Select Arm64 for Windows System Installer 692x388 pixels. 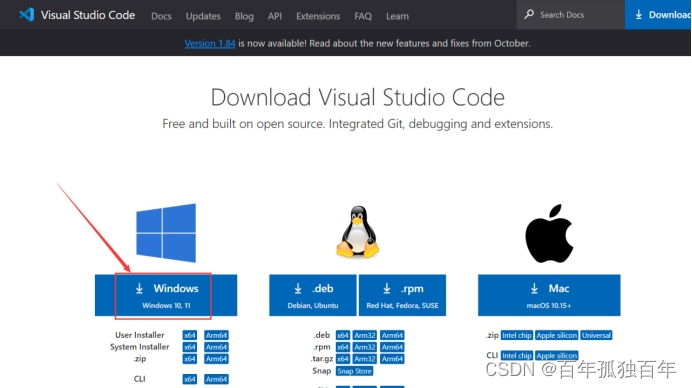pyautogui.click(x=216, y=347)
